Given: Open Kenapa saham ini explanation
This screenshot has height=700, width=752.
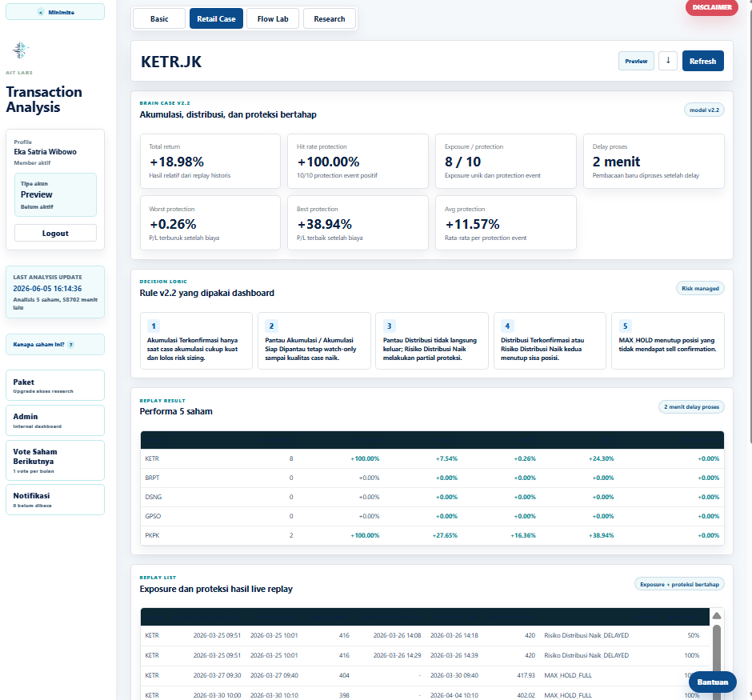Looking at the screenshot, I should (55, 344).
